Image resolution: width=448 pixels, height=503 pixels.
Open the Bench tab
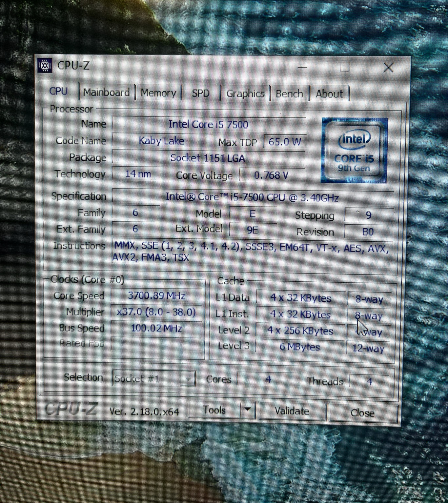pyautogui.click(x=289, y=94)
